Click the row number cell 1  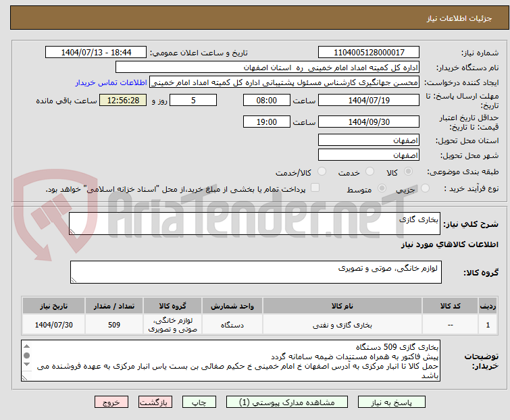point(488,325)
